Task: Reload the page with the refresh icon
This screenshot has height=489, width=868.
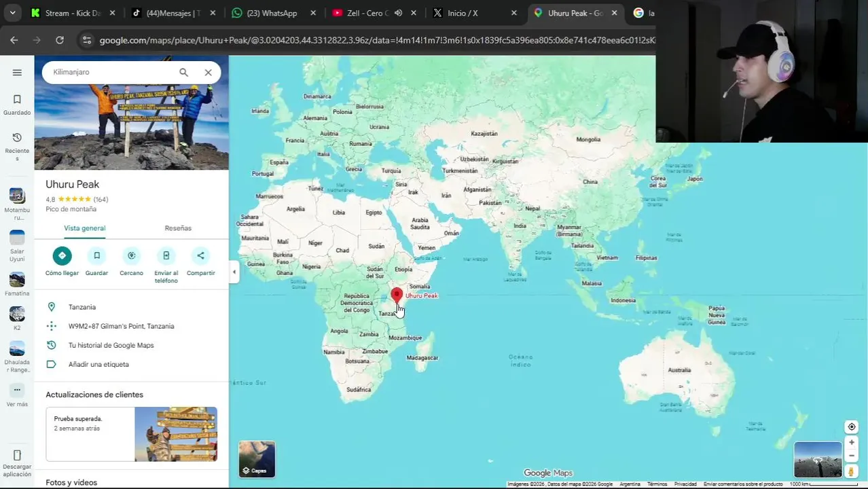Action: [x=60, y=40]
